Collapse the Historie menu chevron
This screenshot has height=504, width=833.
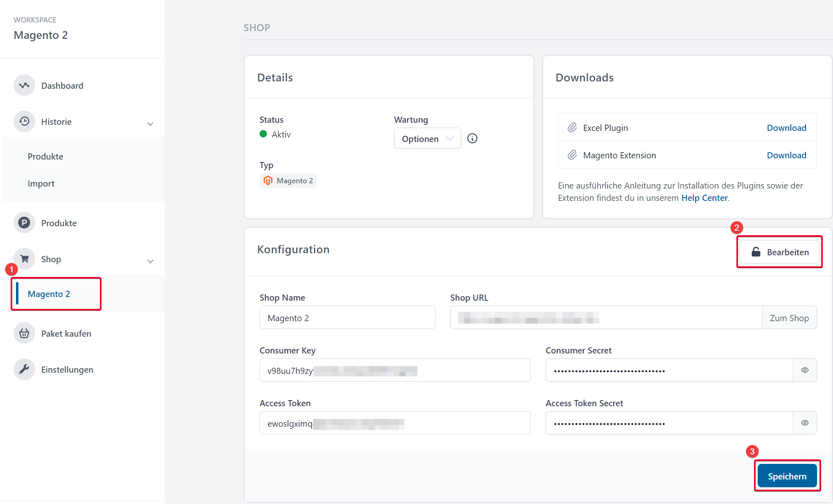[x=150, y=124]
